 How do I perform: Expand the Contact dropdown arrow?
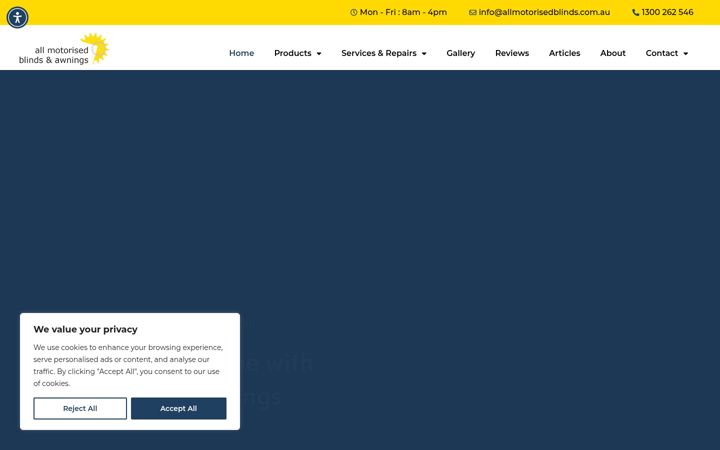point(686,54)
